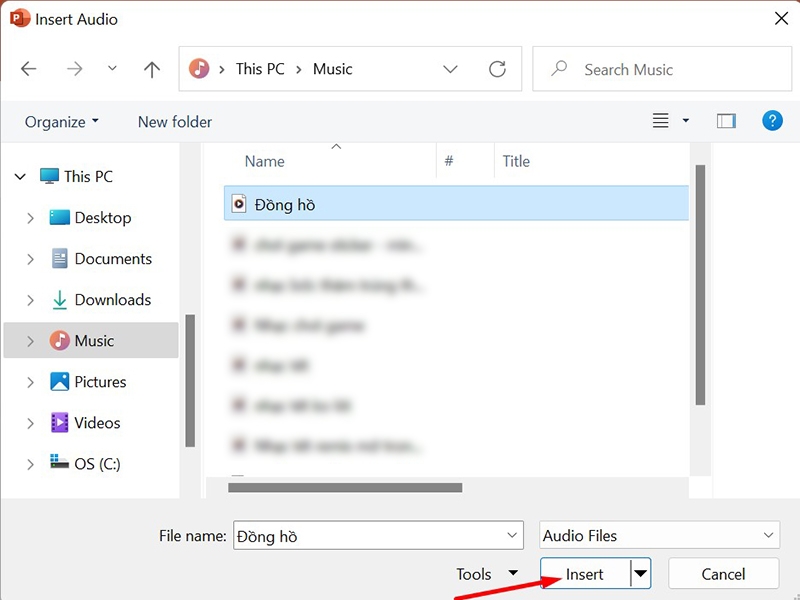Expand the OS (C:) drive node
The height and width of the screenshot is (600, 800).
[x=30, y=464]
